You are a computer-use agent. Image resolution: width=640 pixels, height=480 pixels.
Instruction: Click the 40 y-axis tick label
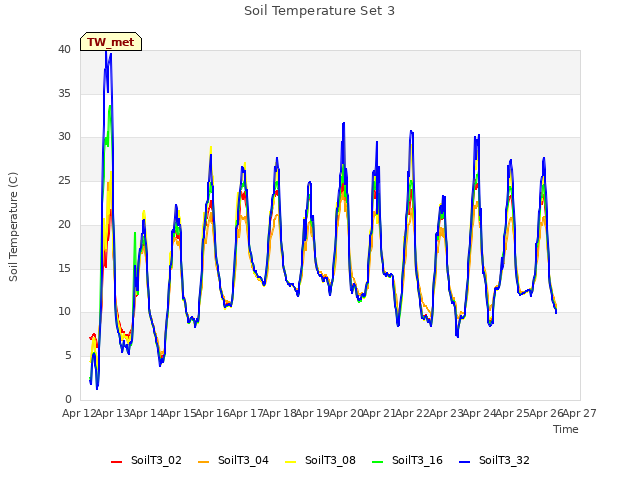(64, 50)
